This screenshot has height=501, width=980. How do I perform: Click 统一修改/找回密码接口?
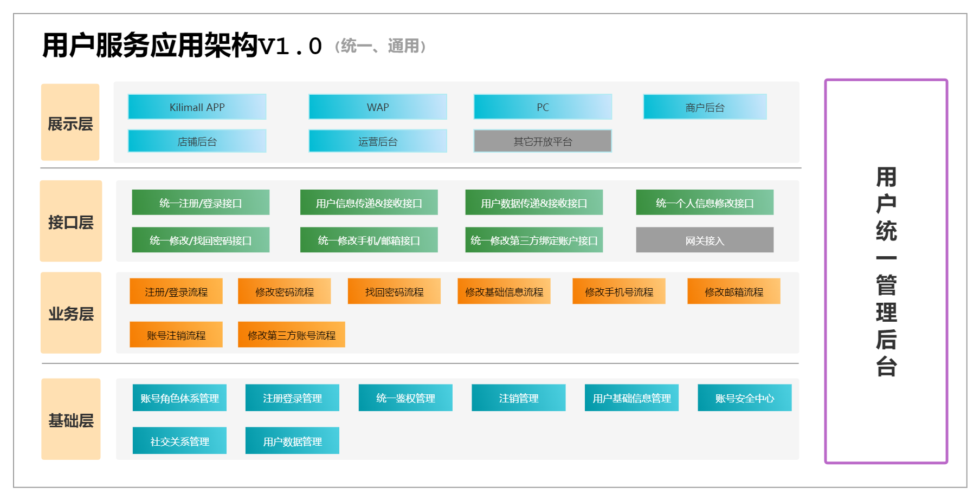[x=201, y=239]
